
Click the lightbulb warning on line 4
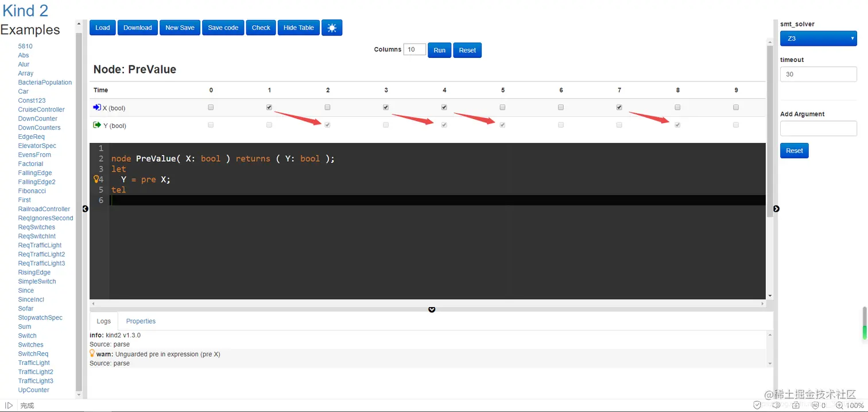tap(96, 179)
